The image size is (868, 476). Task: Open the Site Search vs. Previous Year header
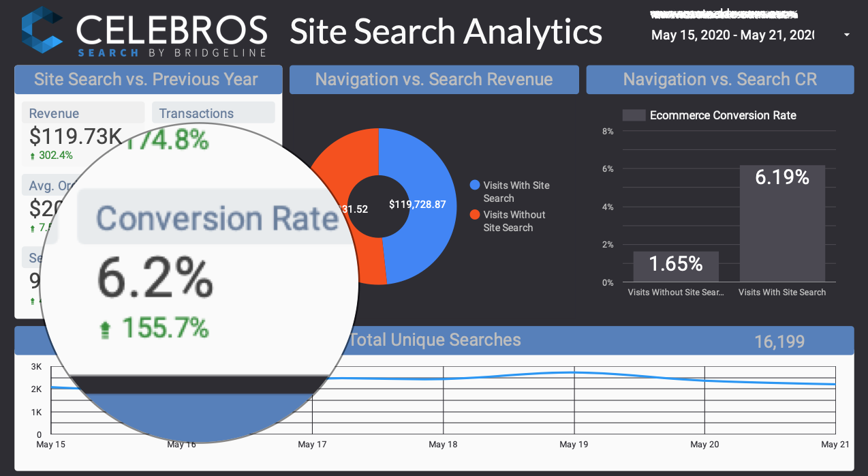(148, 79)
